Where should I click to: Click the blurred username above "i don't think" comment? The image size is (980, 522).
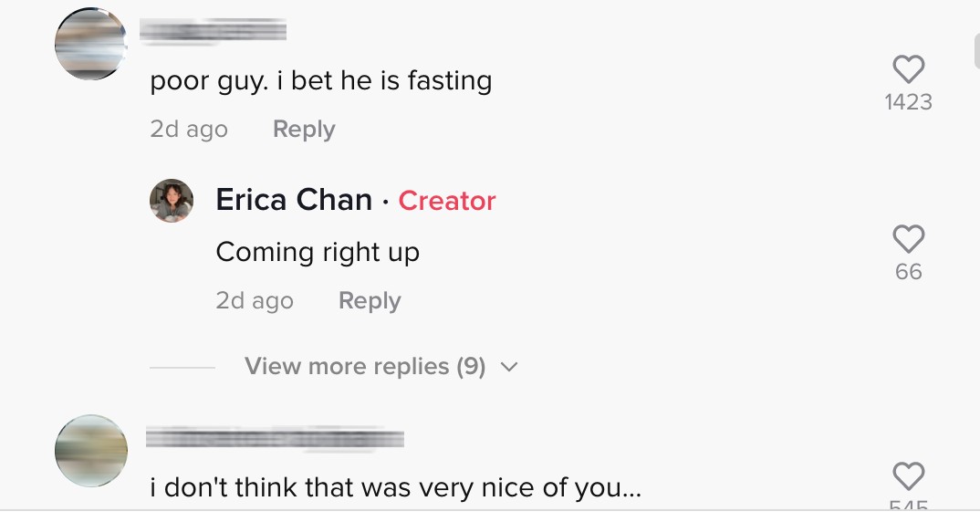pos(275,438)
